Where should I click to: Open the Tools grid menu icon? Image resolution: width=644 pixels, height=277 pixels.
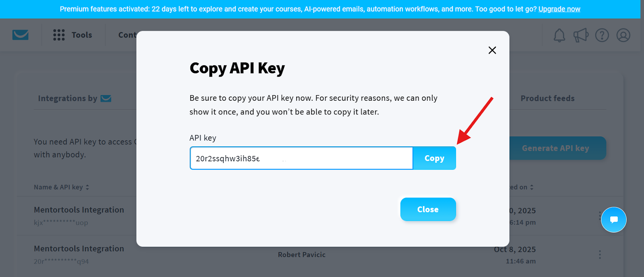(x=59, y=35)
